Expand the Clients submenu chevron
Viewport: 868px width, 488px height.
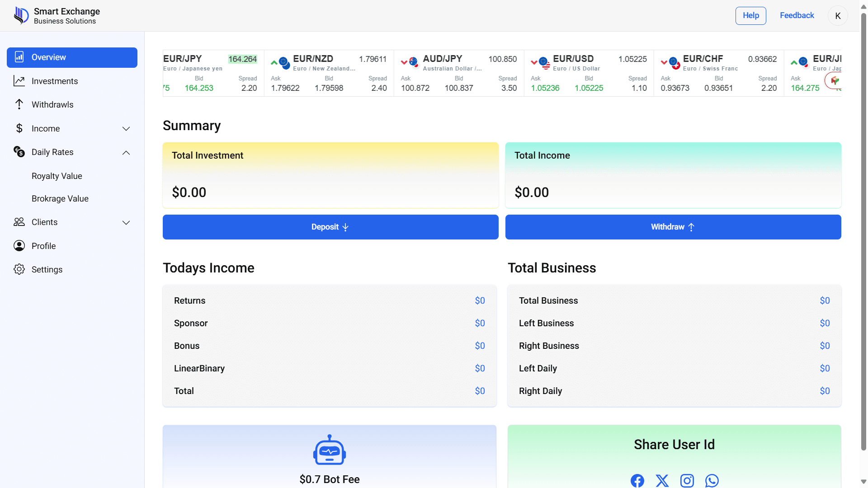coord(126,223)
